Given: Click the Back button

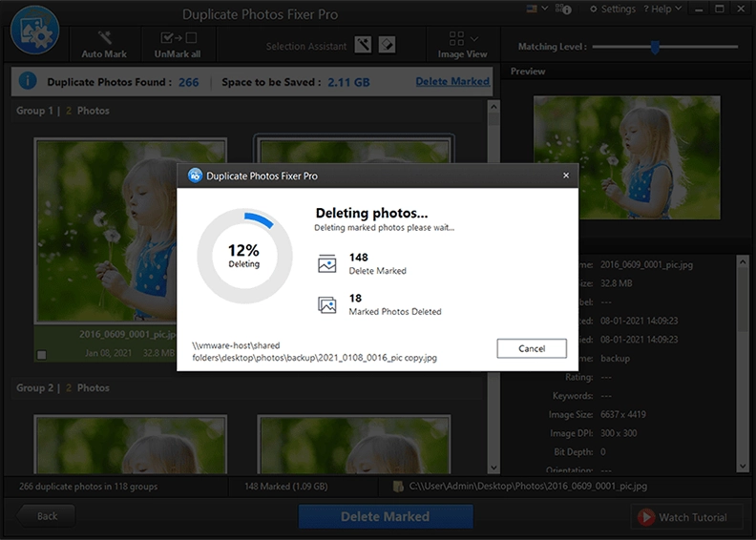Looking at the screenshot, I should pyautogui.click(x=46, y=516).
